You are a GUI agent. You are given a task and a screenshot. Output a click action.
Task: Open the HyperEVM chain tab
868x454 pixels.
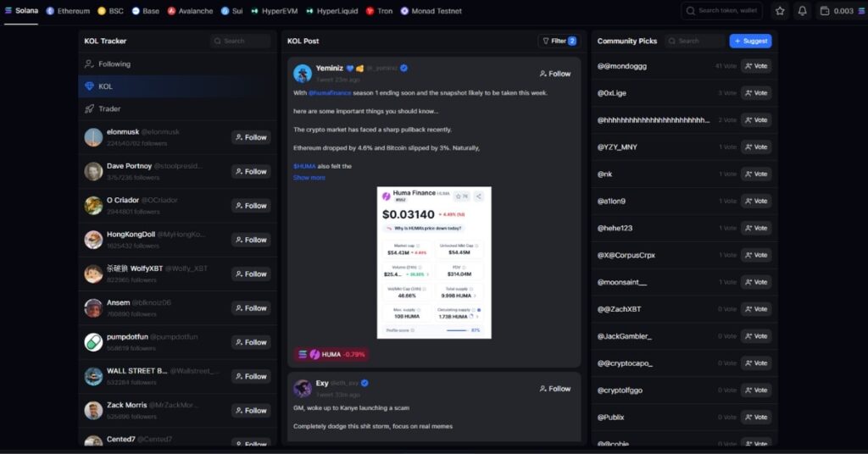(274, 11)
